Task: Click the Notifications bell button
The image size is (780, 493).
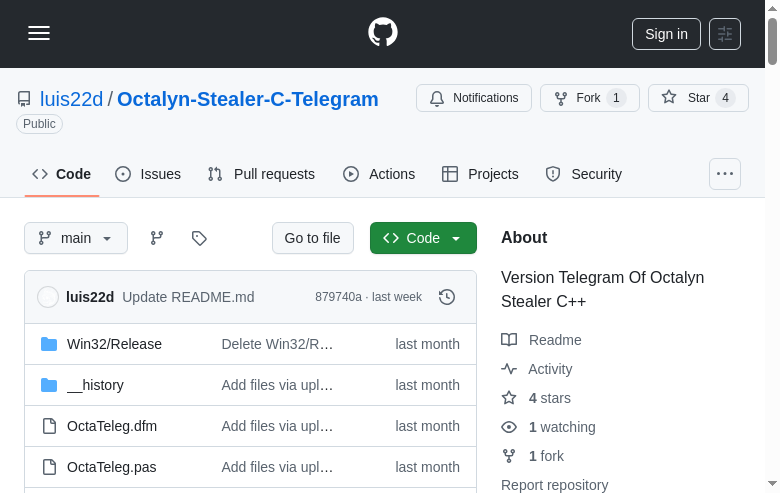Action: 474,98
